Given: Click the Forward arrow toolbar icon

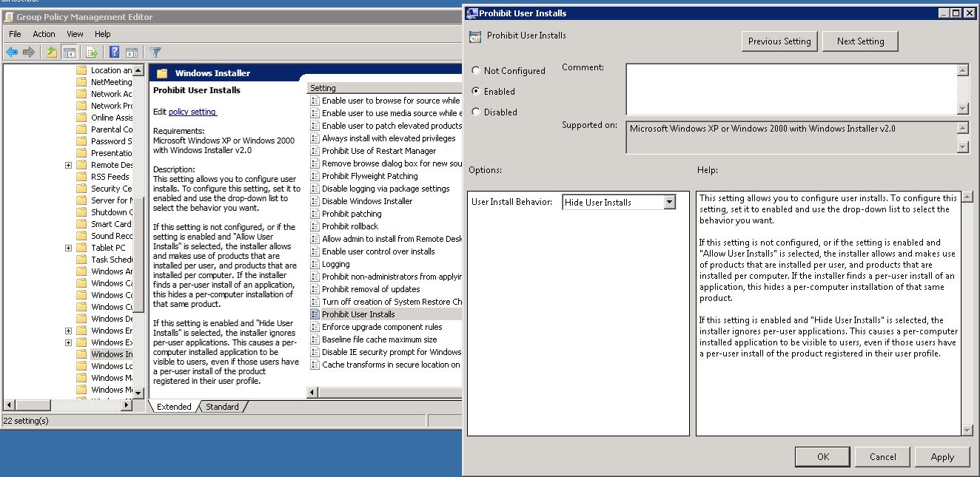Looking at the screenshot, I should [x=29, y=52].
